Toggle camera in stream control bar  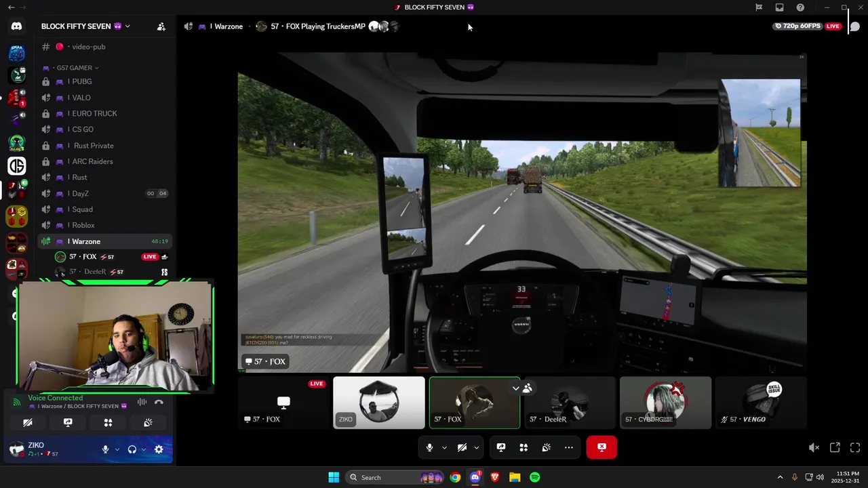click(x=462, y=447)
